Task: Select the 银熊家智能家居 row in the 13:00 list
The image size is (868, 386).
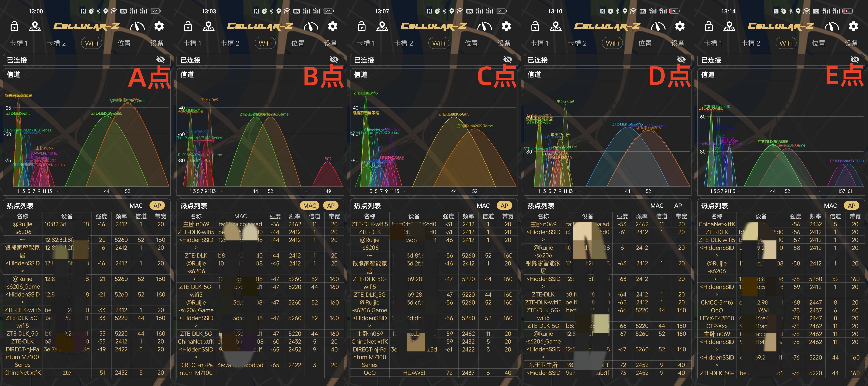Action: (x=87, y=251)
